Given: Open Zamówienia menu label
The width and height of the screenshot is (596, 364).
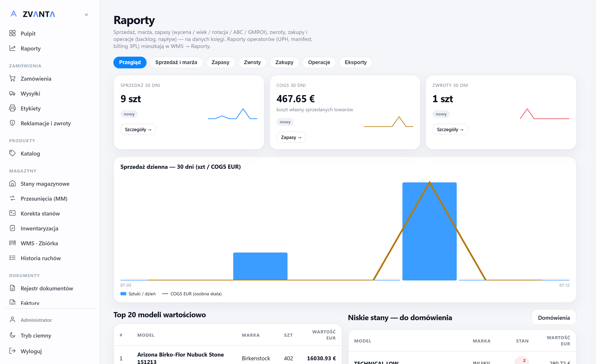Looking at the screenshot, I should click(x=36, y=79).
